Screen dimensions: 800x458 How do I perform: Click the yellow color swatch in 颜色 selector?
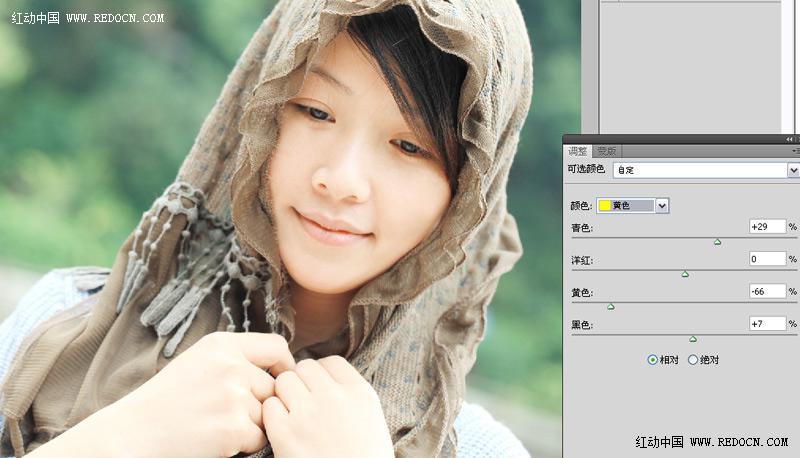pyautogui.click(x=605, y=206)
